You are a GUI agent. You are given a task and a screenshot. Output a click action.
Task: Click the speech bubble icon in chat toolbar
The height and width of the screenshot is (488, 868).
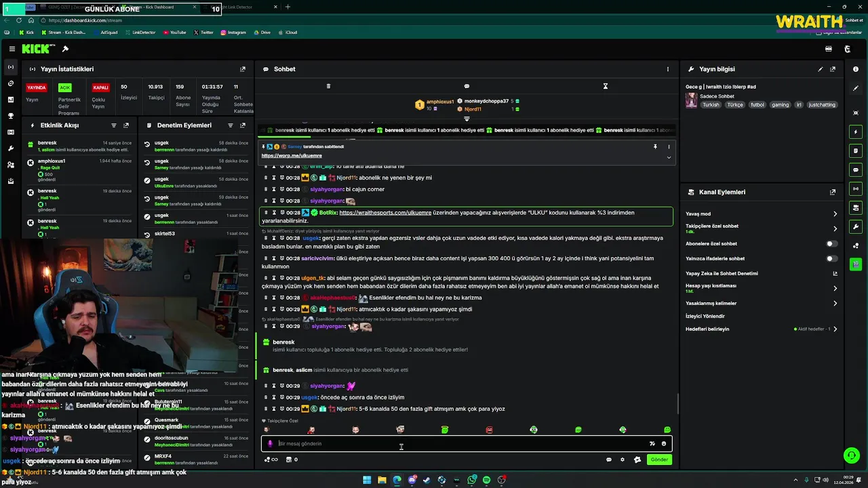tap(467, 86)
